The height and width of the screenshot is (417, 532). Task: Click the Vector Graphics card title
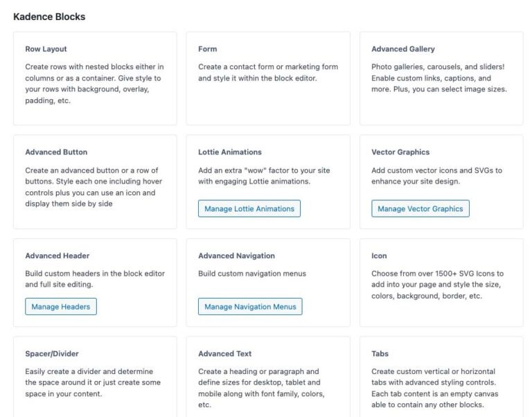tap(400, 152)
